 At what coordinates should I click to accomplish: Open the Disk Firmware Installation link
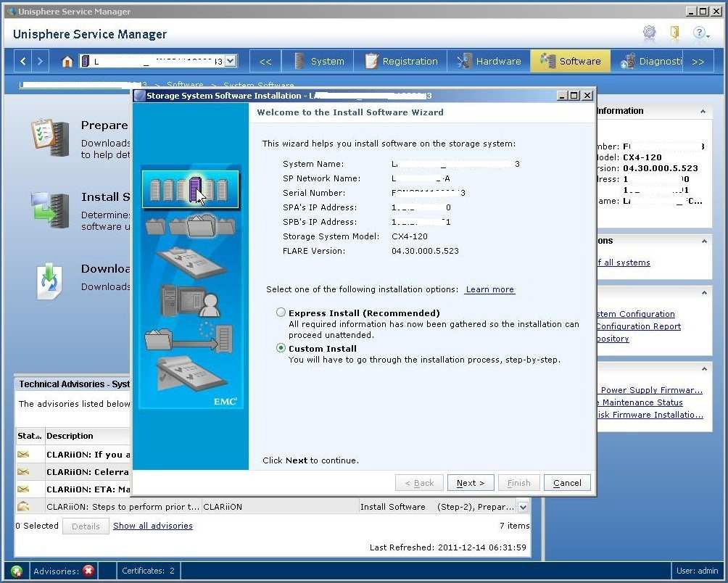pos(651,415)
